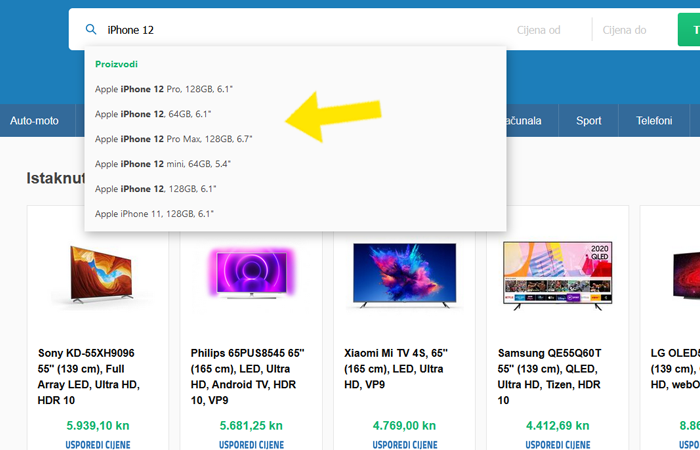Viewport: 700px width, 450px height.
Task: Click the 5.681,25 kn price
Action: click(x=251, y=425)
